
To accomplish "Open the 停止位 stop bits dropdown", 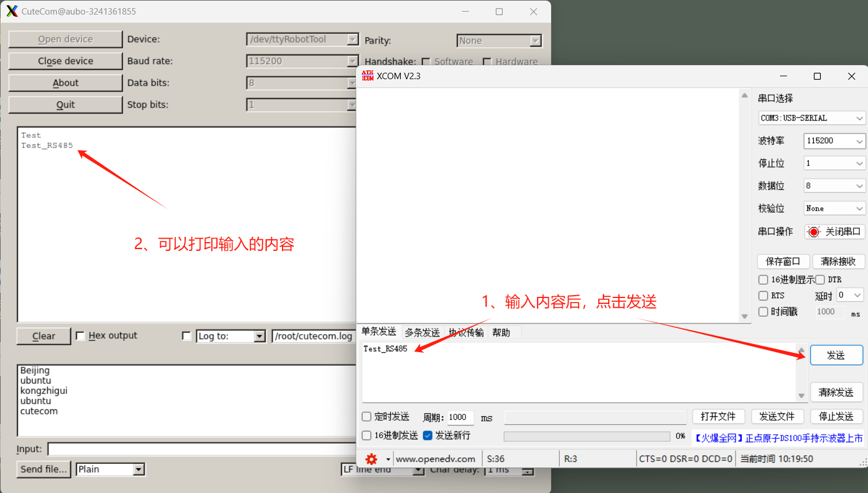I will point(834,164).
